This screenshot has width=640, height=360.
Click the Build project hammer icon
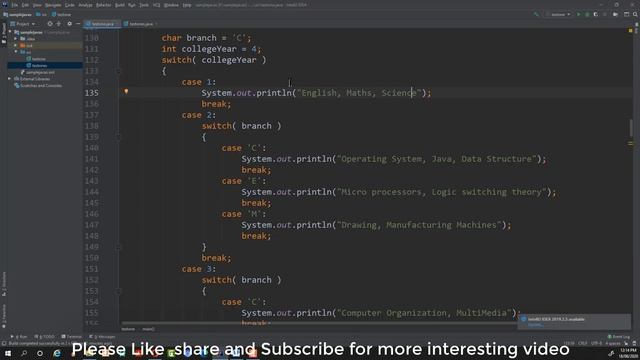[x=536, y=14]
